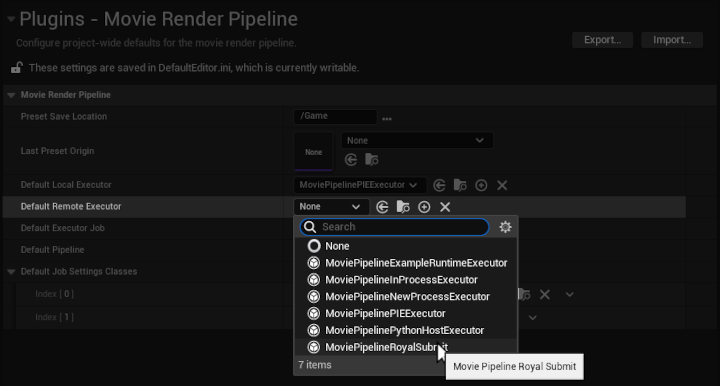This screenshot has width=720, height=386.
Task: Use selected asset for Default Remote Executor
Action: pos(382,207)
